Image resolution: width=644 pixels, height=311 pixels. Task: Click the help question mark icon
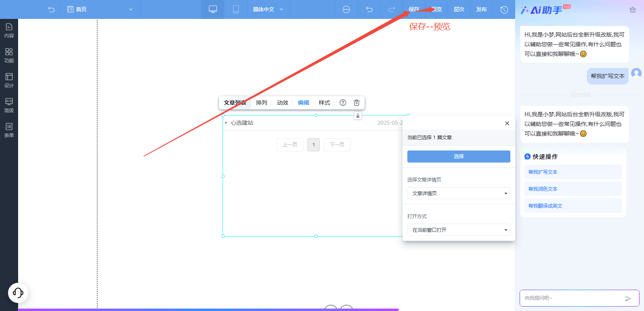[x=343, y=103]
